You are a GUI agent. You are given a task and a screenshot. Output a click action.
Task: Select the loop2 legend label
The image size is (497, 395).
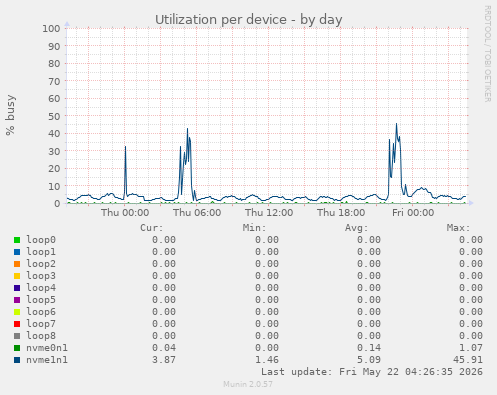[x=41, y=264]
